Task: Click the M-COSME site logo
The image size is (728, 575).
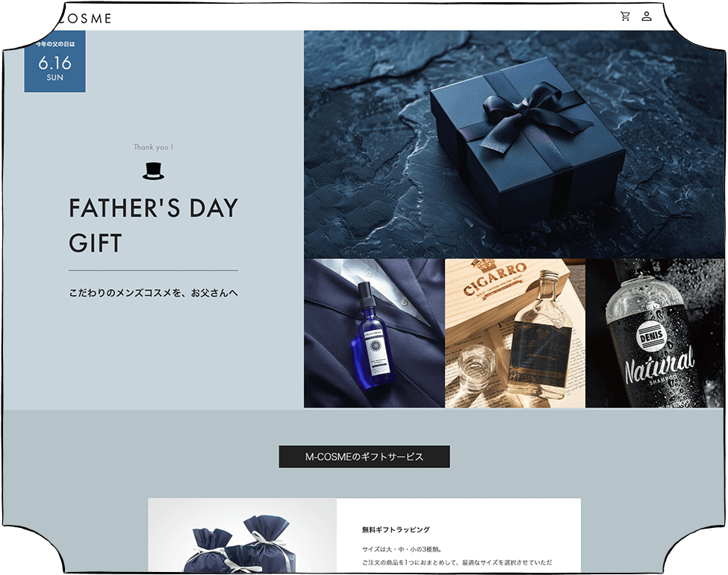Action: [x=84, y=19]
